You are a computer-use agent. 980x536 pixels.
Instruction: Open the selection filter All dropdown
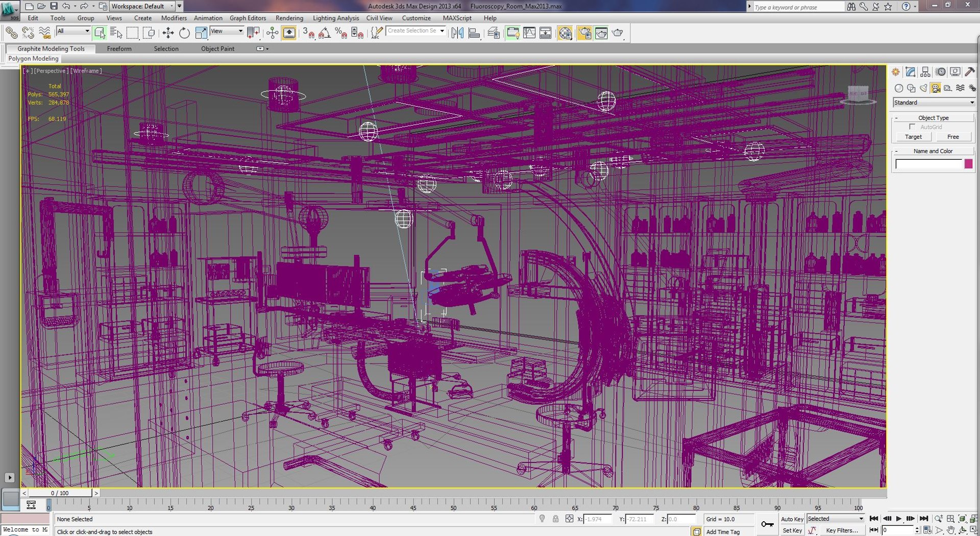pos(73,31)
